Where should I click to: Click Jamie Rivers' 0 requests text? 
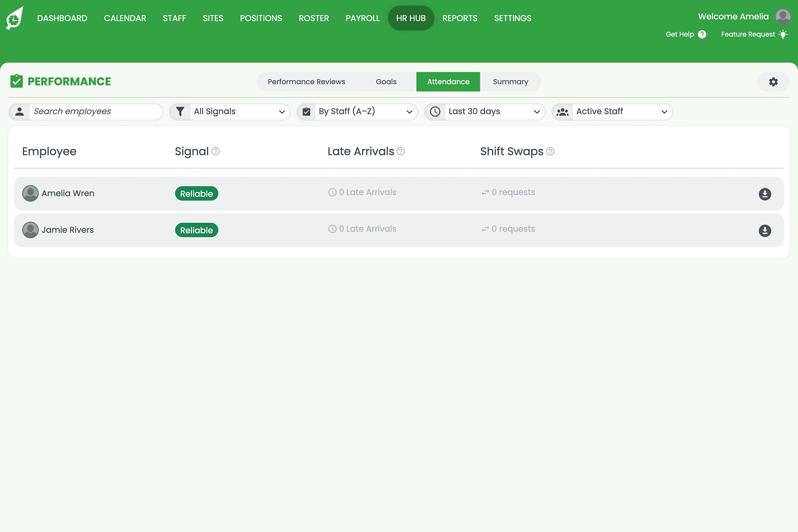click(x=513, y=229)
